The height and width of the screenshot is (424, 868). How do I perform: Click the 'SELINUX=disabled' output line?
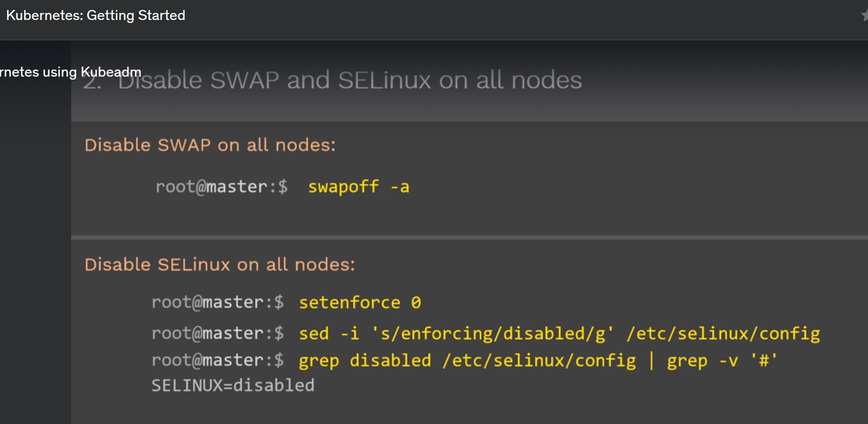233,385
